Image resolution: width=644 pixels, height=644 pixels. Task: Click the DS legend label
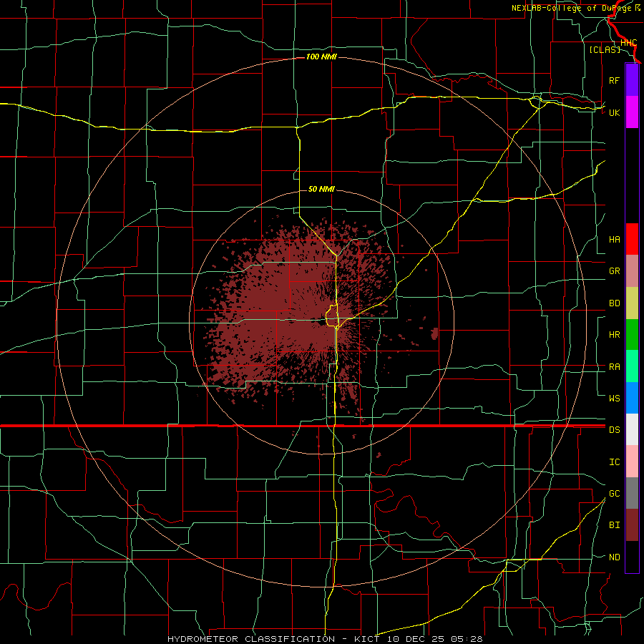click(x=614, y=430)
